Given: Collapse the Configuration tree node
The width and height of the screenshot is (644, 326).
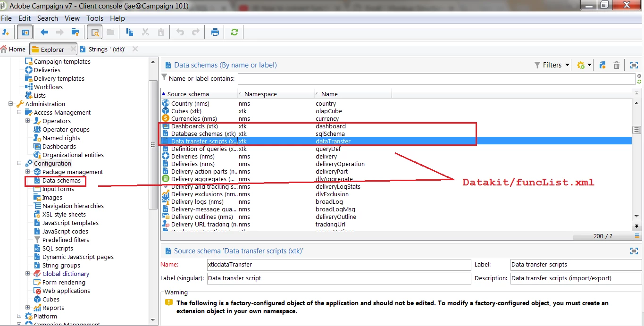Looking at the screenshot, I should click(x=19, y=163).
